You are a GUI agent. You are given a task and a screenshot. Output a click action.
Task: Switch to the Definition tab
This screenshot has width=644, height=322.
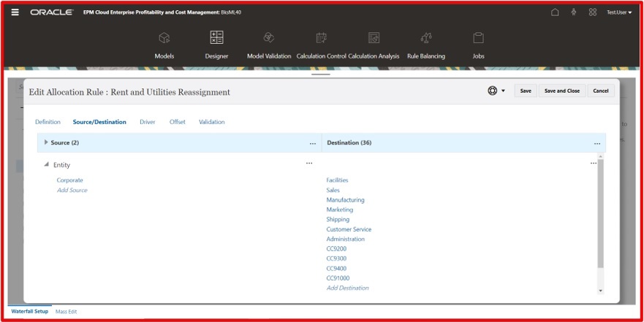point(48,122)
